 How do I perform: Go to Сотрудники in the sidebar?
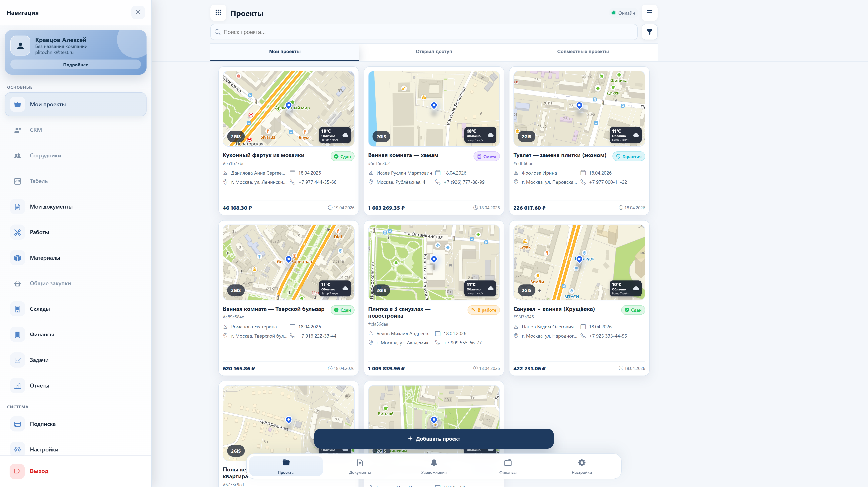coord(45,155)
